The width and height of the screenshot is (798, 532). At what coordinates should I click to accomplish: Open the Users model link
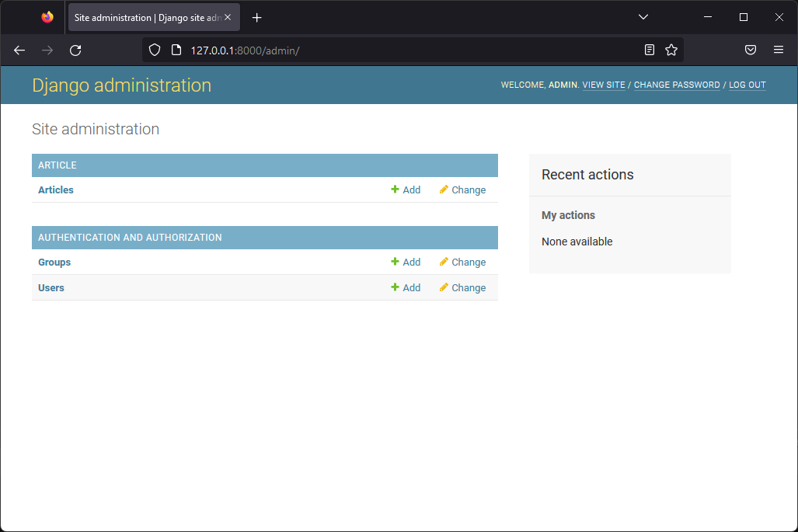[x=51, y=288]
